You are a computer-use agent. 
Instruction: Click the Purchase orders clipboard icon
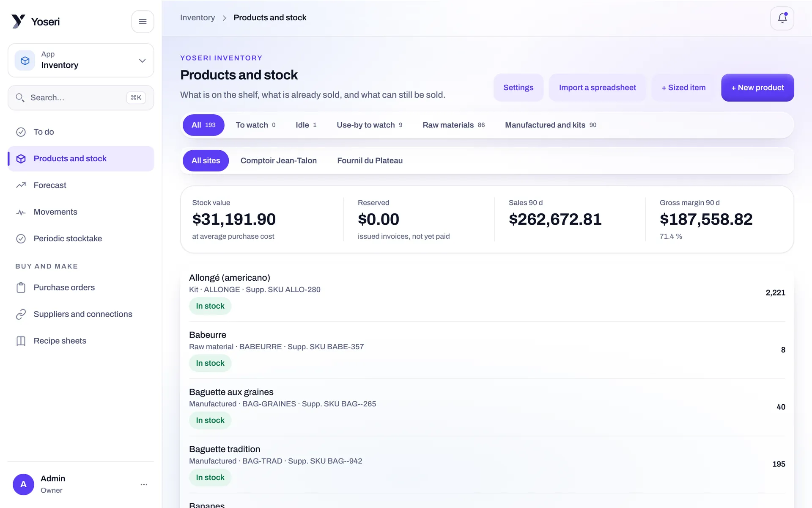21,288
